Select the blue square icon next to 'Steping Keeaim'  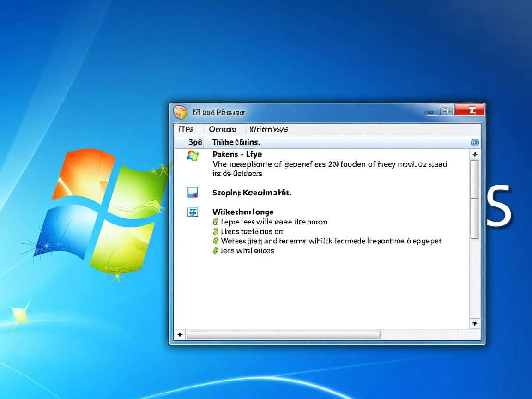coord(192,192)
